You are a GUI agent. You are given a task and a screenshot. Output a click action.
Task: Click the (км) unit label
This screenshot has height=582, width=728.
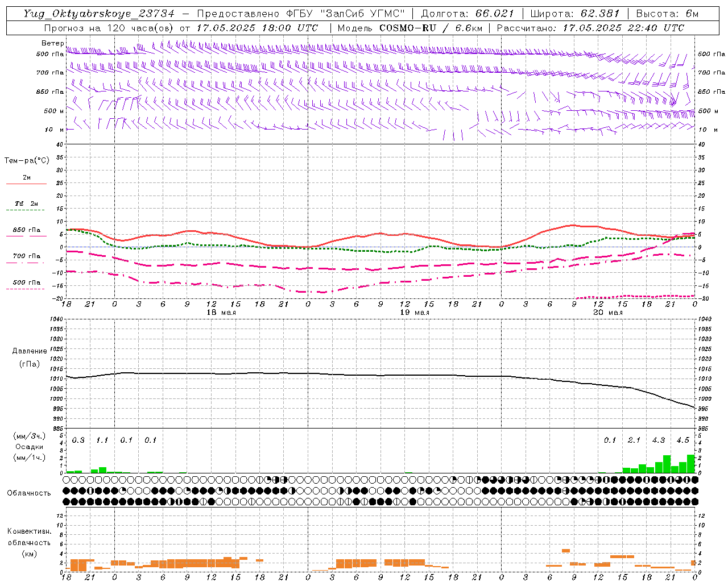click(x=30, y=554)
